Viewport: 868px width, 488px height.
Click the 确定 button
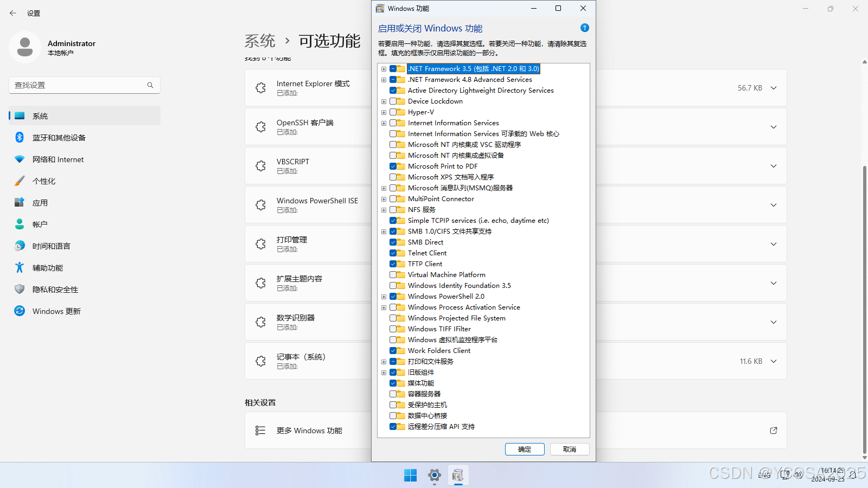click(525, 449)
